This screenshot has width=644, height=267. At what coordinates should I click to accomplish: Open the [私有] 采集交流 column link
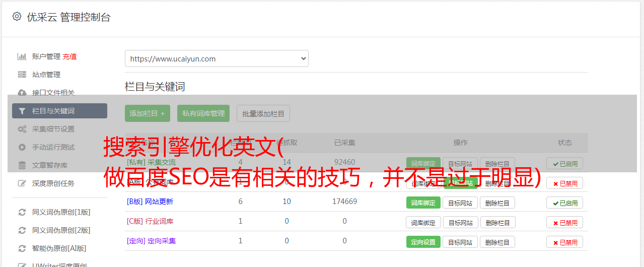click(x=151, y=162)
